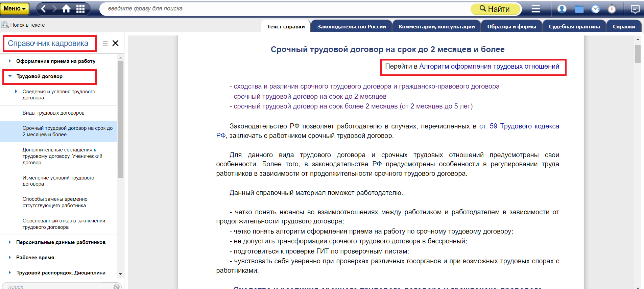Click the document title heading
Image resolution: width=644 pixels, height=289 pixels.
pyautogui.click(x=387, y=49)
